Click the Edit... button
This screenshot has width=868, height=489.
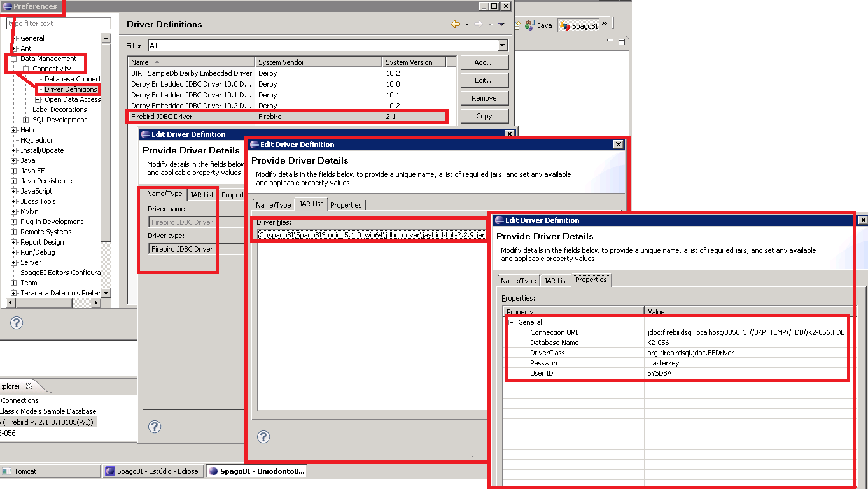tap(484, 80)
